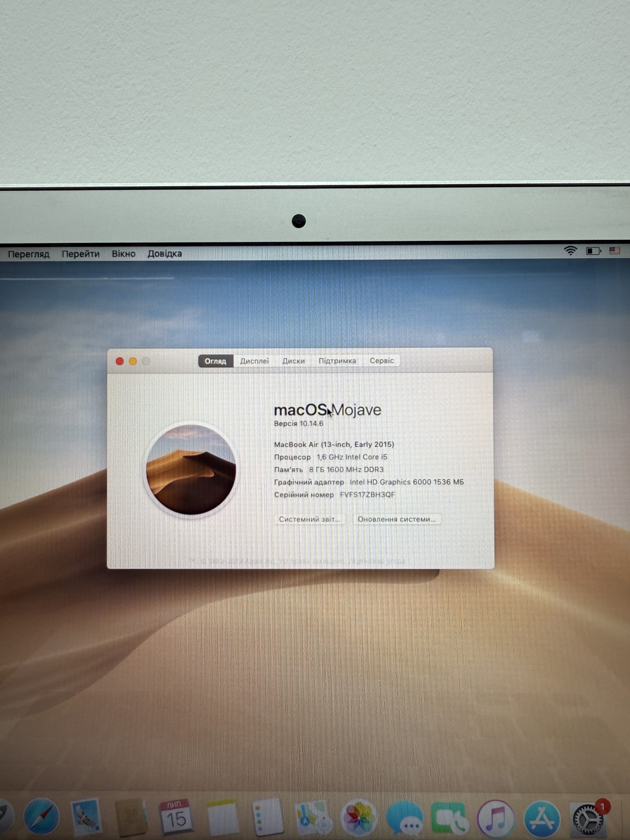Image resolution: width=630 pixels, height=840 pixels.
Task: Click MacBook Air (13-inch, Early 2015) text
Action: point(334,444)
